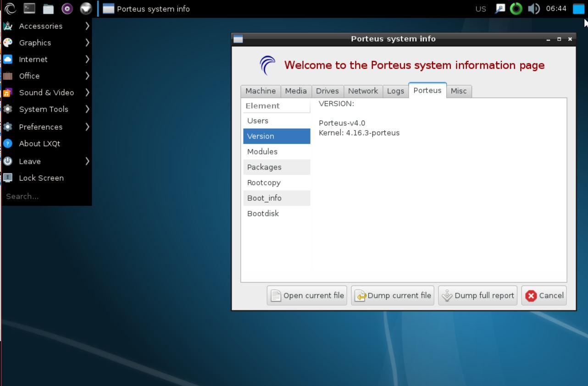588x386 pixels.
Task: Click the Porteus-v4.0 version text
Action: click(x=342, y=123)
